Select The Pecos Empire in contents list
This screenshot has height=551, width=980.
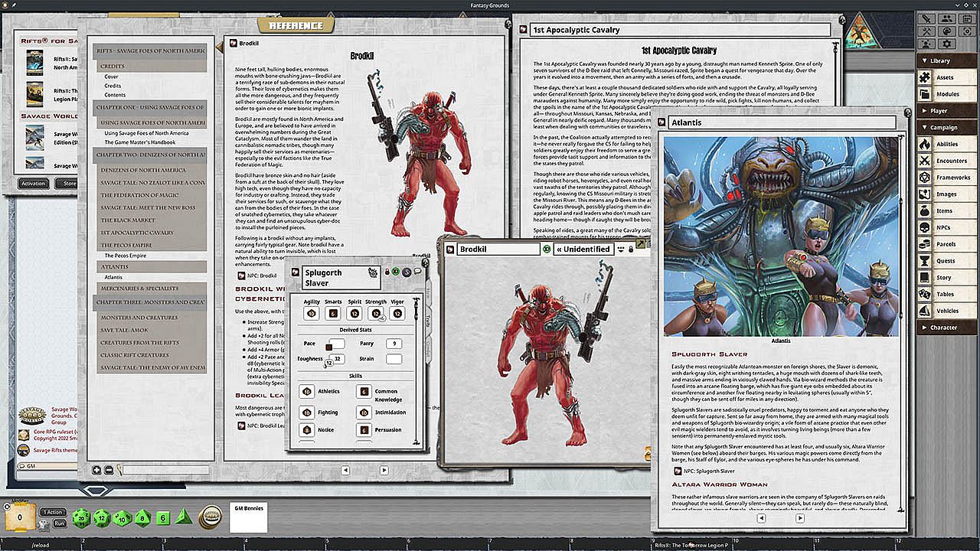click(x=126, y=256)
